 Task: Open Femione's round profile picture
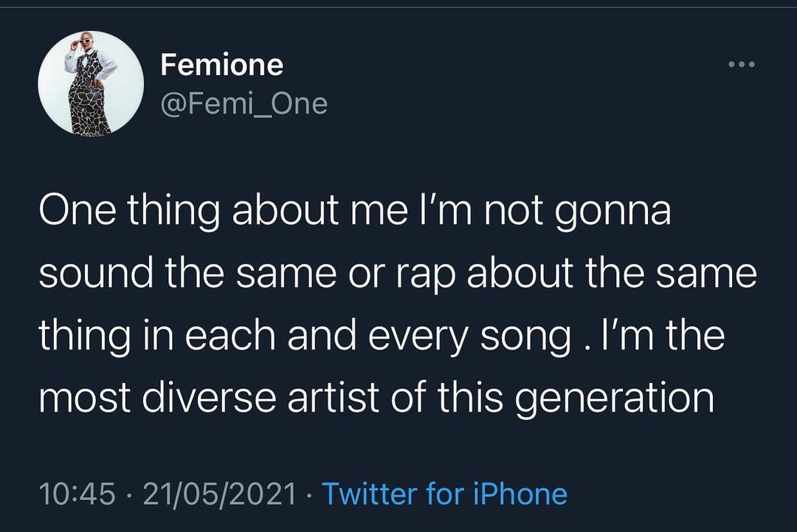pos(91,83)
